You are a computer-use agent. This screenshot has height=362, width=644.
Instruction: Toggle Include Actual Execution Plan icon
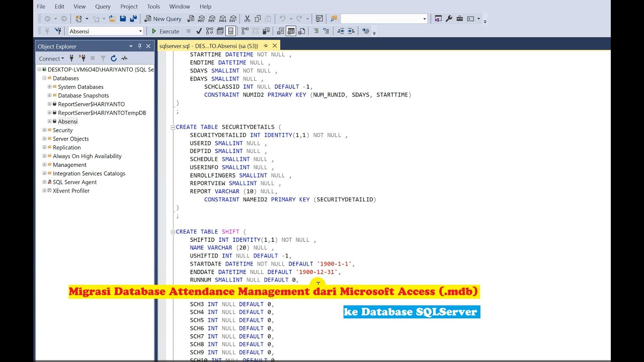pos(245,31)
